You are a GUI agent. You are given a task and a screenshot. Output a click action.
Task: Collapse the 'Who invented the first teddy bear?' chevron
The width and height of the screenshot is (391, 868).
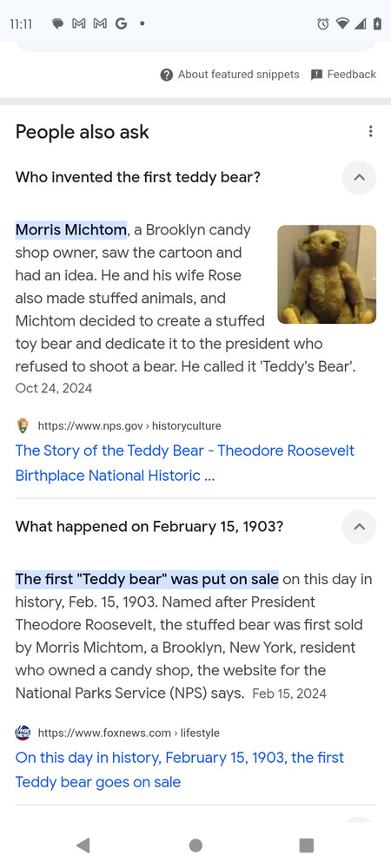coord(359,178)
